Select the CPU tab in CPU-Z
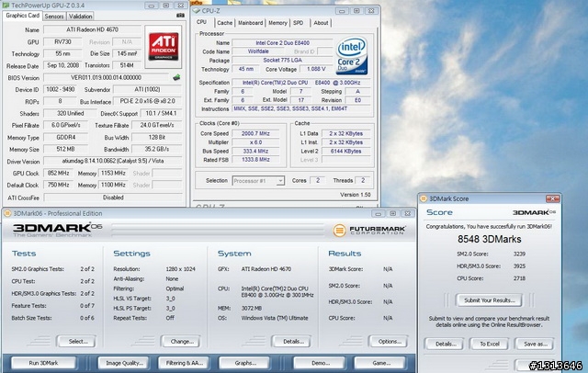Image resolution: width=588 pixels, height=373 pixels. [202, 22]
